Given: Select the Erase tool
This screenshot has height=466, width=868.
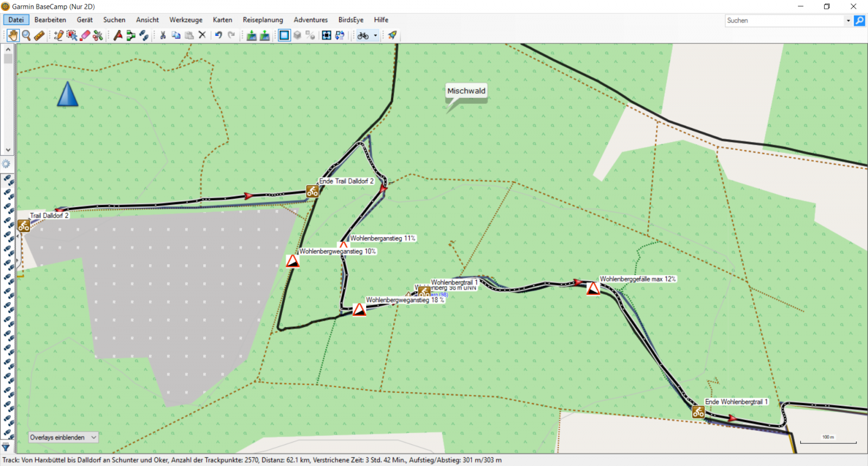Looking at the screenshot, I should point(85,35).
